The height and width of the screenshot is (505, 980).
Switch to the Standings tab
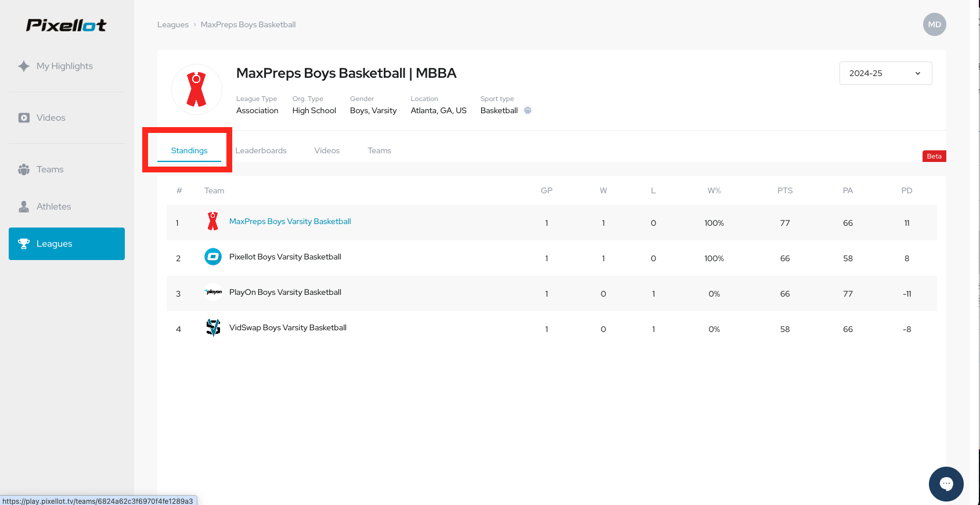[x=189, y=150]
